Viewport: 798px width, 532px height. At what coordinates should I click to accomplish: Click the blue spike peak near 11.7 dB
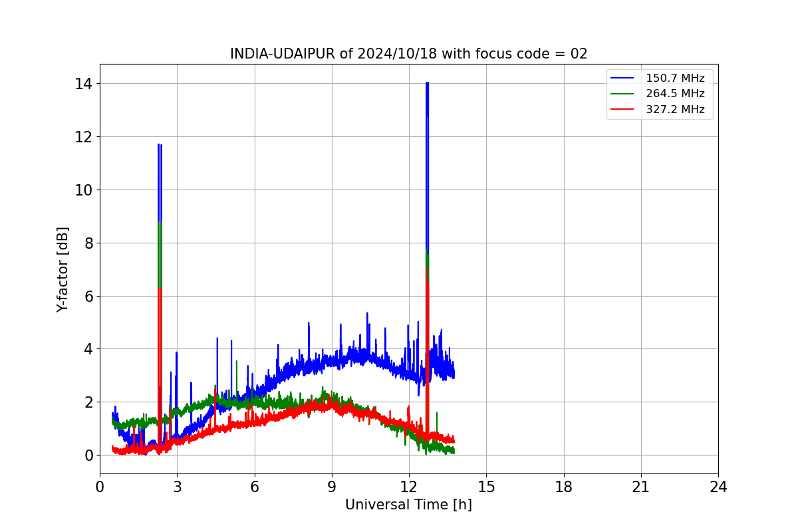click(x=160, y=145)
